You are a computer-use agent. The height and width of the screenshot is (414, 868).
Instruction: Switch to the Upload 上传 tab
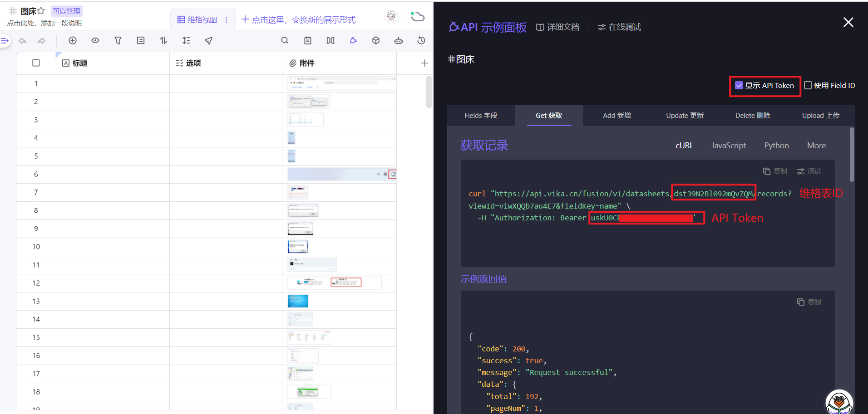coord(820,116)
